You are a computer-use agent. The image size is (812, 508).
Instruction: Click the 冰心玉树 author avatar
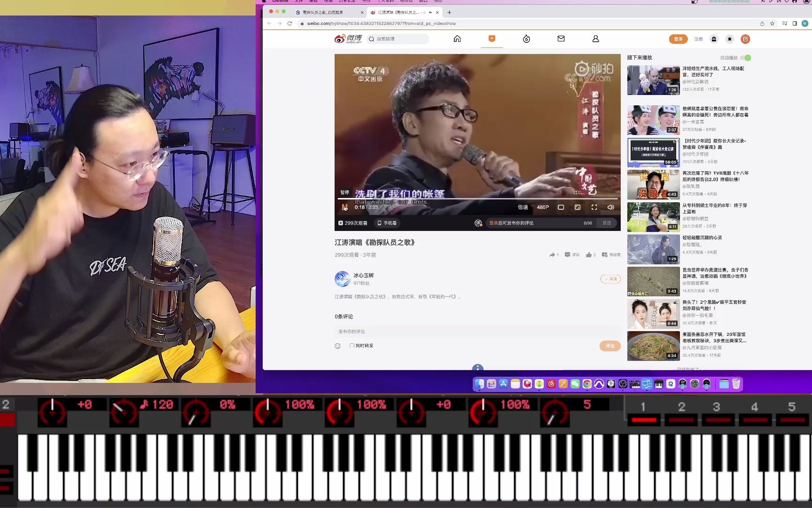(342, 279)
